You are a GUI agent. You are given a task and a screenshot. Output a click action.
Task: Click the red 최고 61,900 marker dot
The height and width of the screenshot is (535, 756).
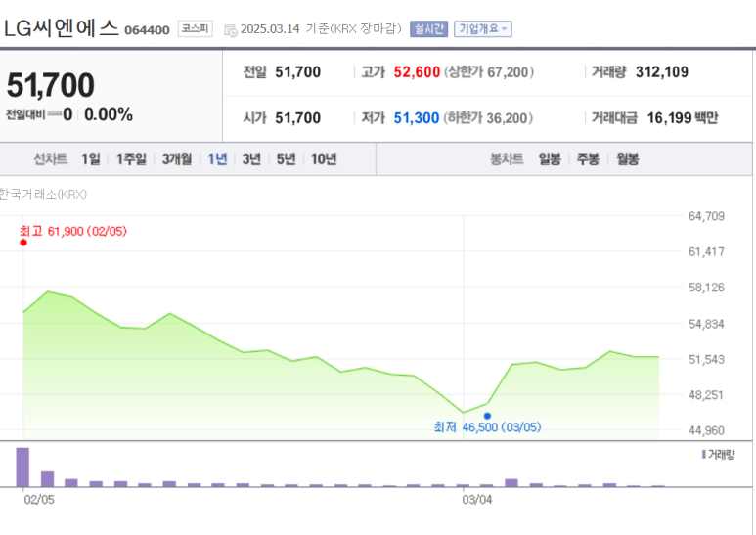click(23, 243)
